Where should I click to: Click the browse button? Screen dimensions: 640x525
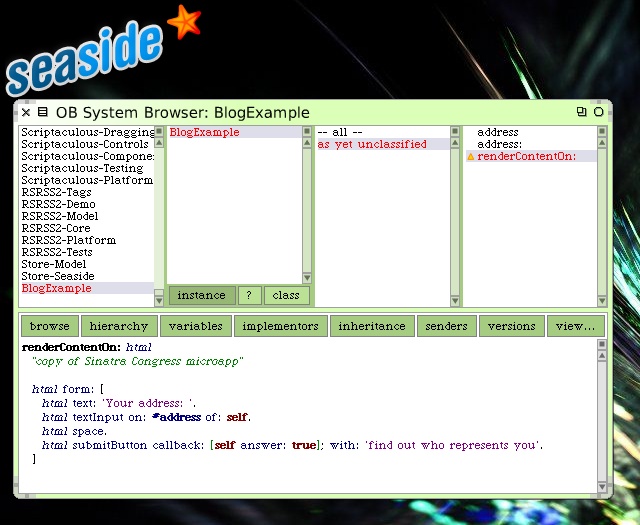coord(50,326)
